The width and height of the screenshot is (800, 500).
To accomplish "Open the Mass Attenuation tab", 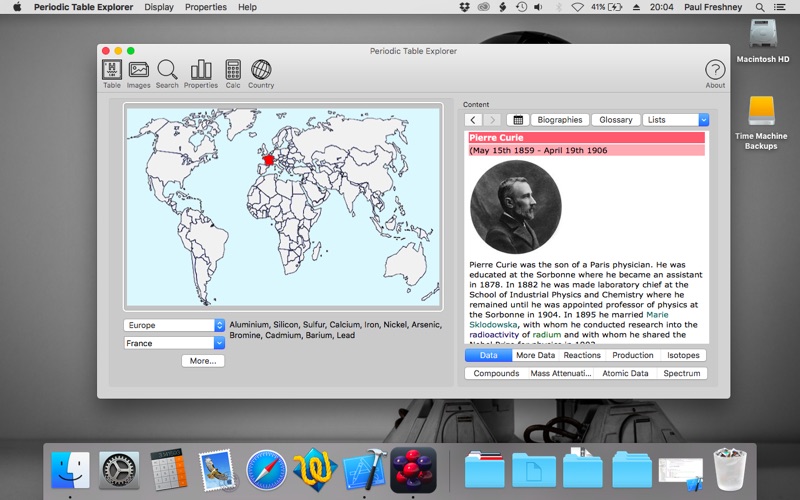I will coord(561,373).
